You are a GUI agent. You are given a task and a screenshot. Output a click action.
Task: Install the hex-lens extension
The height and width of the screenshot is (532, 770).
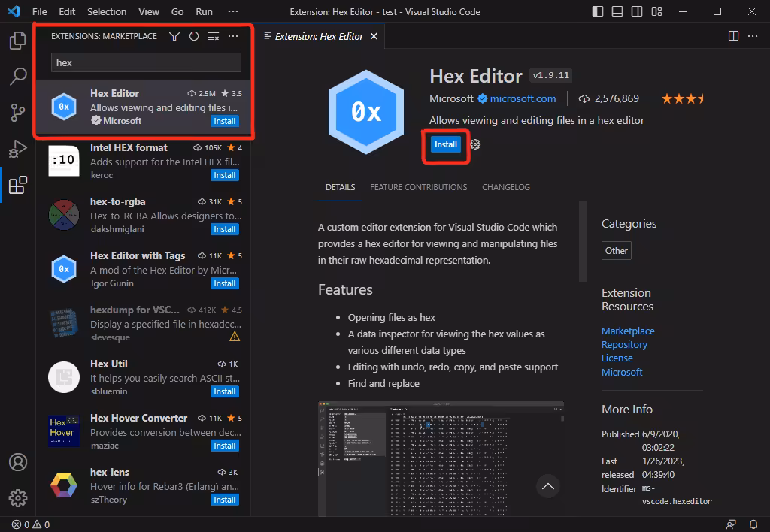coord(224,500)
